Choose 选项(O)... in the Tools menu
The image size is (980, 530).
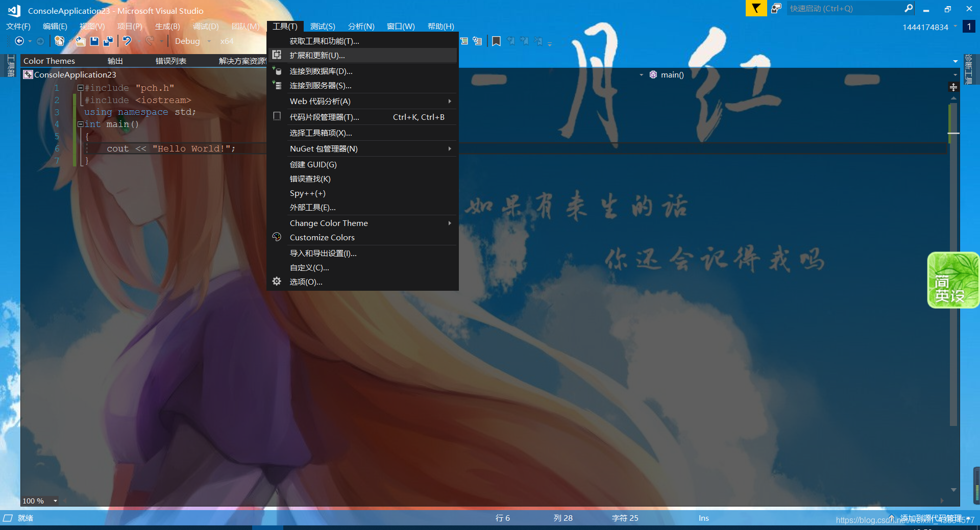point(362,282)
